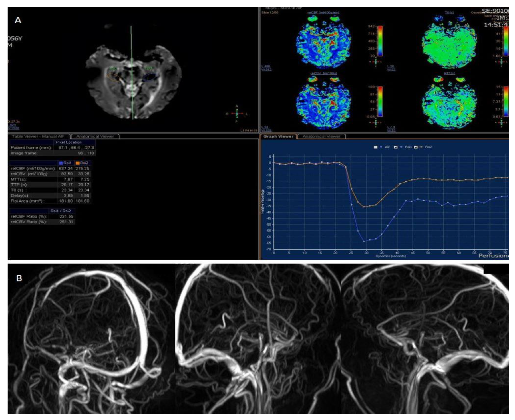This screenshot has width=515, height=420.
Task: Click the relCBF Roi1 value 637.34
Action: tap(66, 169)
